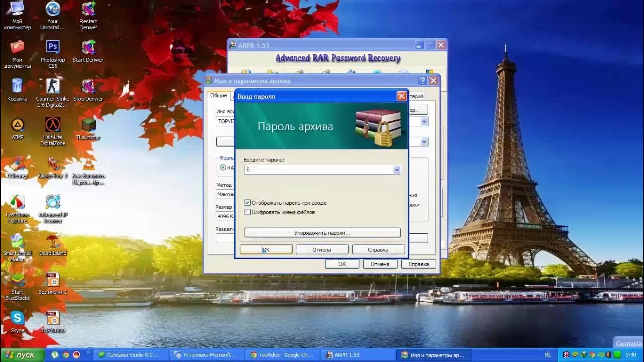This screenshot has height=362, width=644.
Task: Select the Half-Life DigitalZone icon
Action: [x=53, y=131]
